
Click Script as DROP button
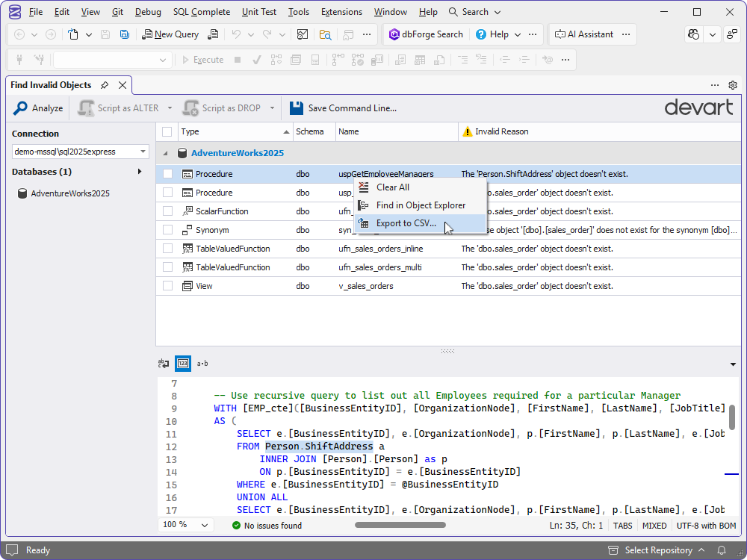pyautogui.click(x=223, y=108)
